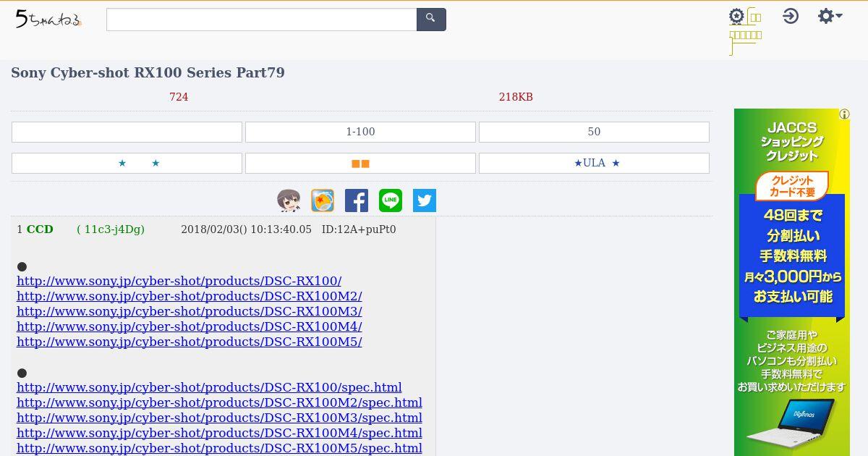Open the DSC-RX100/ product page link
This screenshot has height=456, width=868.
tap(179, 281)
